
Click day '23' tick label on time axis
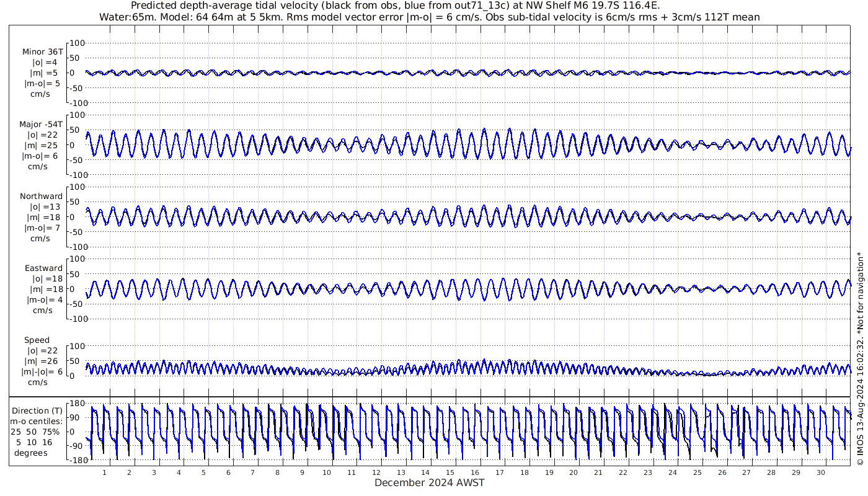pyautogui.click(x=648, y=472)
